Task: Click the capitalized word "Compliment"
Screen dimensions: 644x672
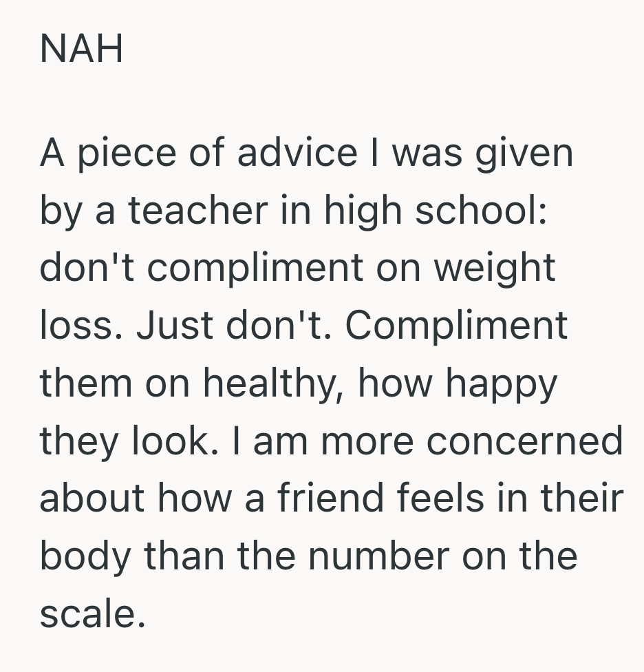Action: click(456, 326)
